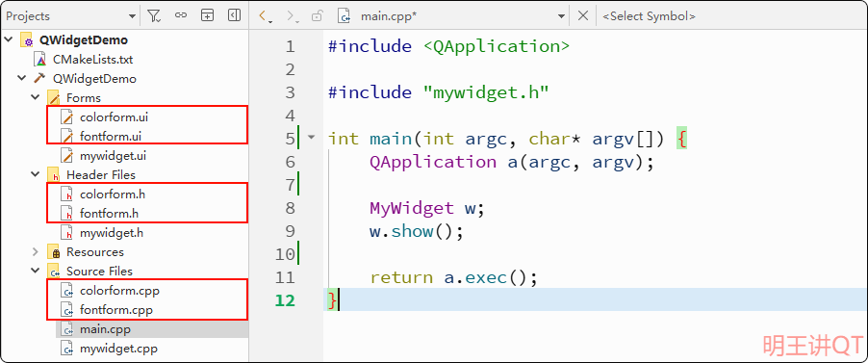Image resolution: width=868 pixels, height=363 pixels.
Task: Fold the main function at line 5
Action: (x=311, y=137)
